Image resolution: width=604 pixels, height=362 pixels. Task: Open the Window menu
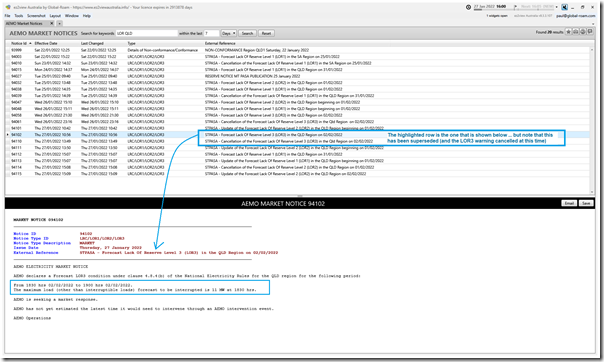[x=72, y=16]
